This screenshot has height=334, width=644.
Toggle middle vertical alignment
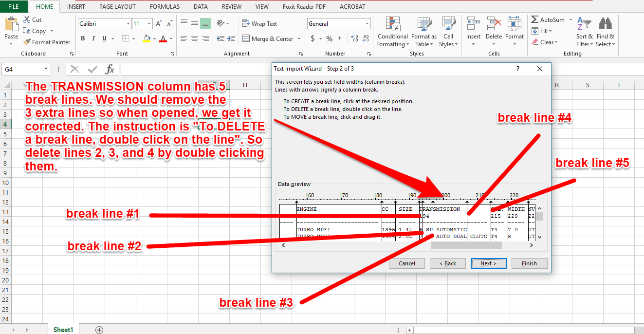(x=195, y=23)
